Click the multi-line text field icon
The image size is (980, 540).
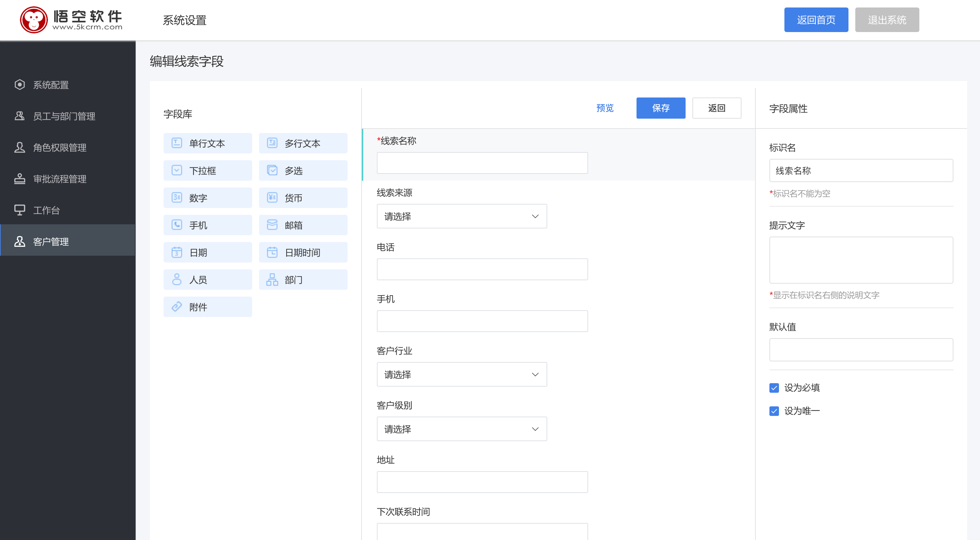point(272,143)
